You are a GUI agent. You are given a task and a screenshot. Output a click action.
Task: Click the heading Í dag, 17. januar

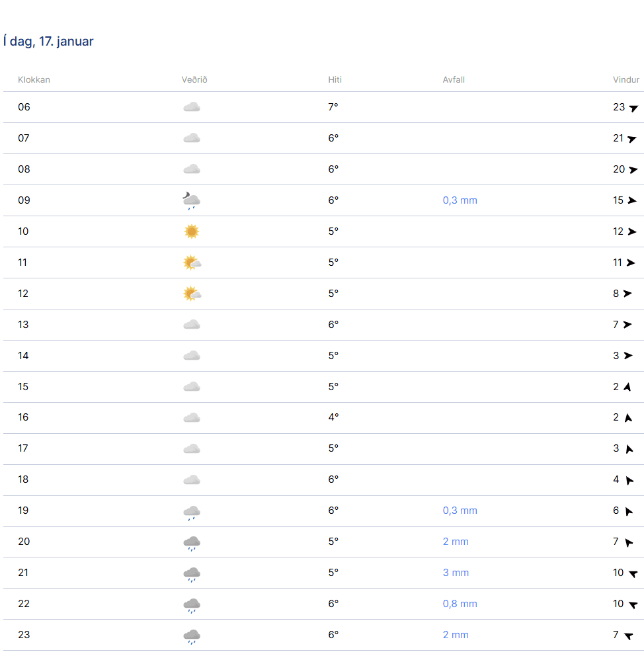coord(48,41)
